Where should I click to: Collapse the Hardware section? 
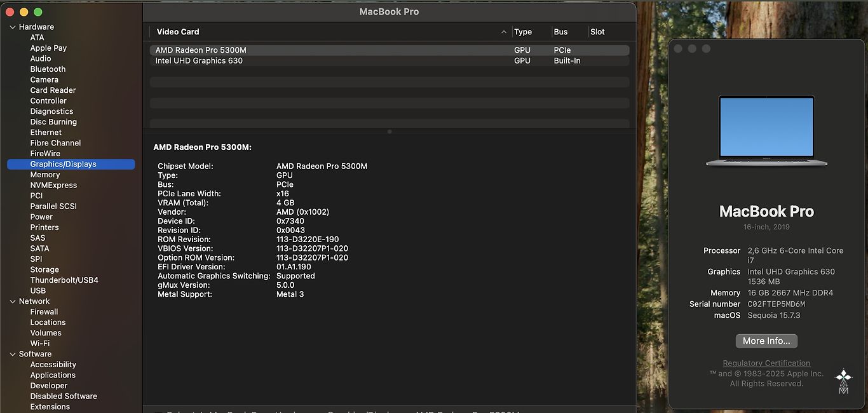coord(13,27)
